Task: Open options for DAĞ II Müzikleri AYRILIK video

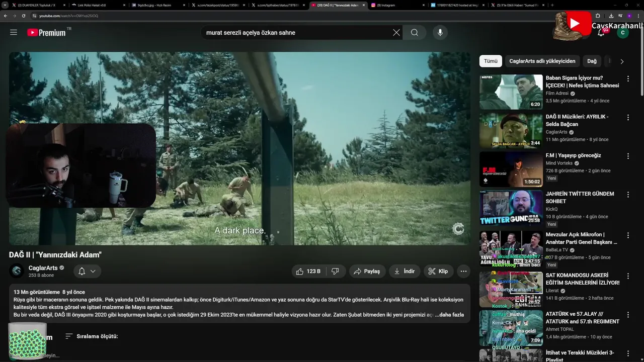Action: (x=628, y=117)
